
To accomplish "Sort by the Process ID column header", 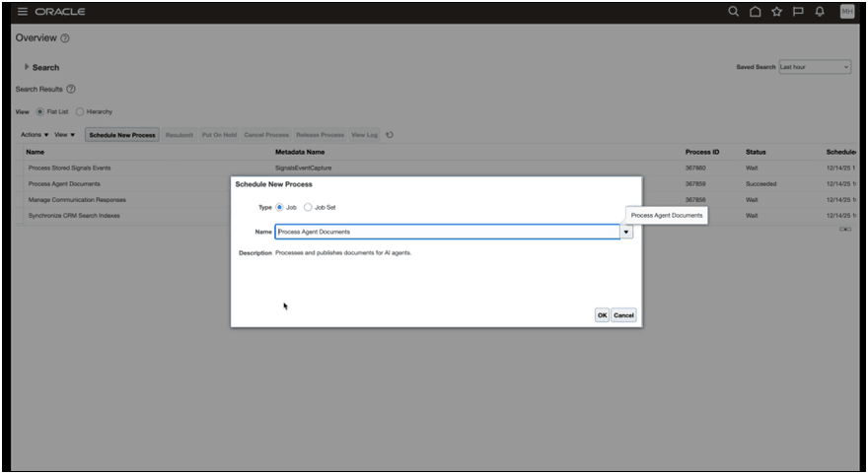I will coord(702,152).
